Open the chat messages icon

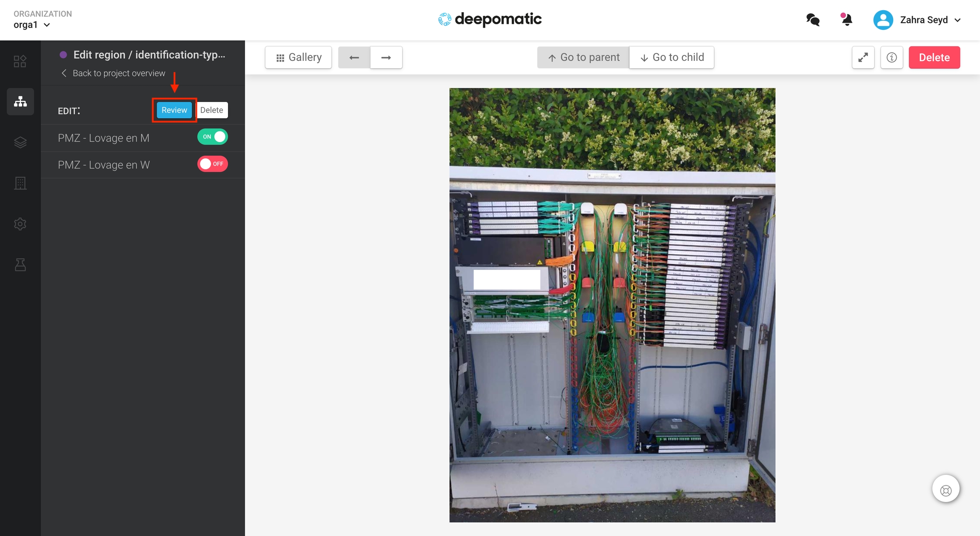(x=813, y=20)
